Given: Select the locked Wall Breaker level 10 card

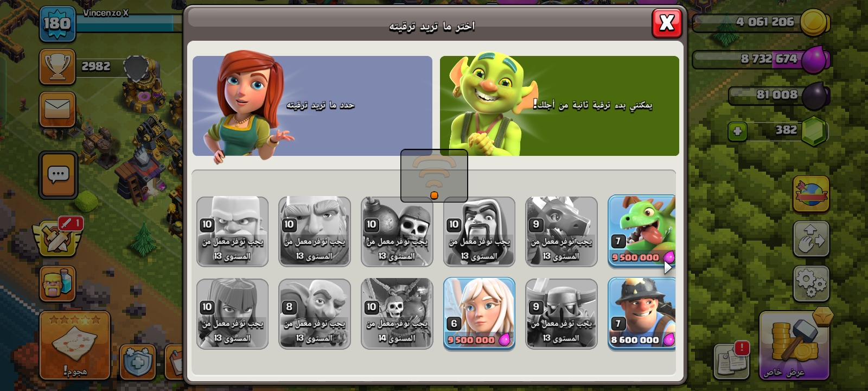Looking at the screenshot, I should coord(397,232).
